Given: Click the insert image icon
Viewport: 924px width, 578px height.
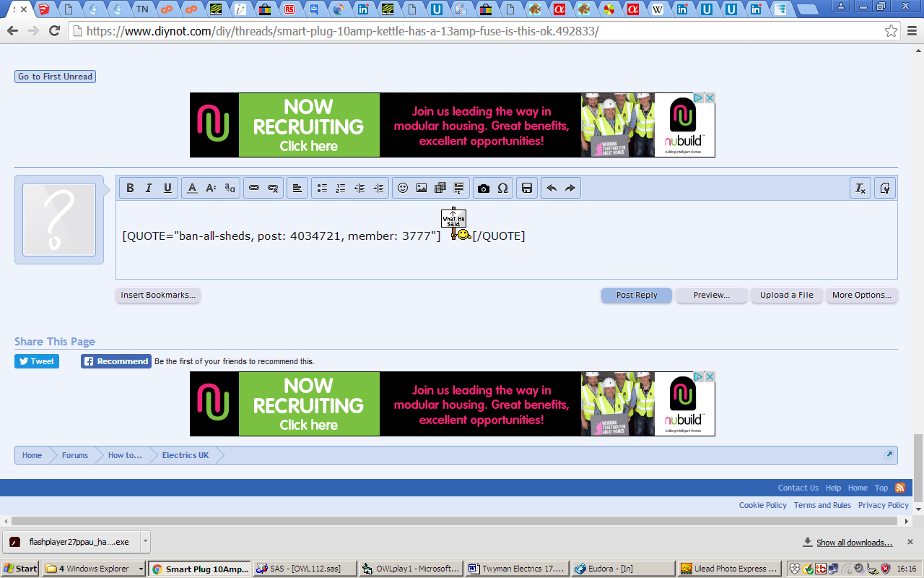Looking at the screenshot, I should [x=422, y=188].
